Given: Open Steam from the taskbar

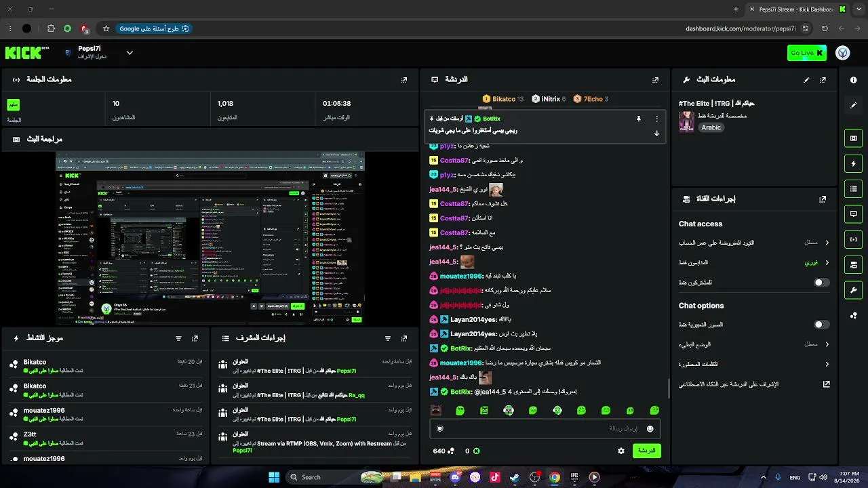Looking at the screenshot, I should click(515, 477).
